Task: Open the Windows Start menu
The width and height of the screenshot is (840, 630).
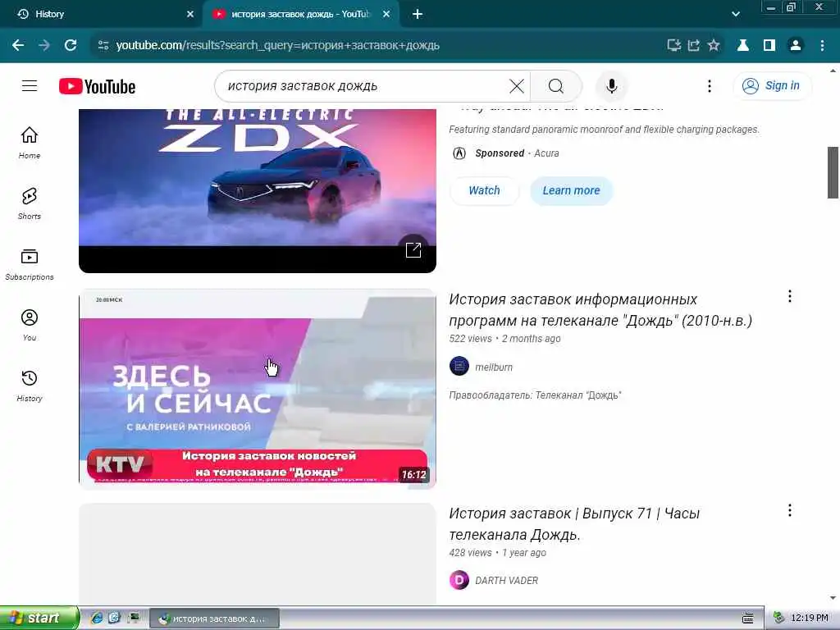Action: (39, 618)
